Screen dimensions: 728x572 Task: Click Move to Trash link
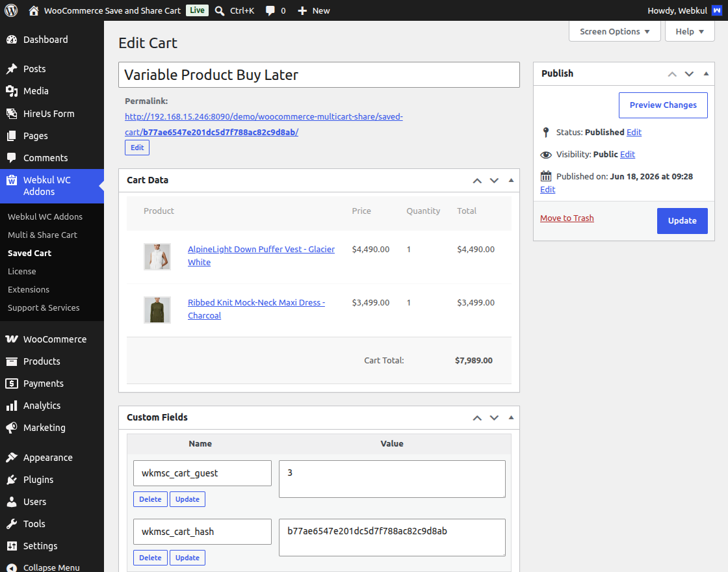(x=567, y=218)
